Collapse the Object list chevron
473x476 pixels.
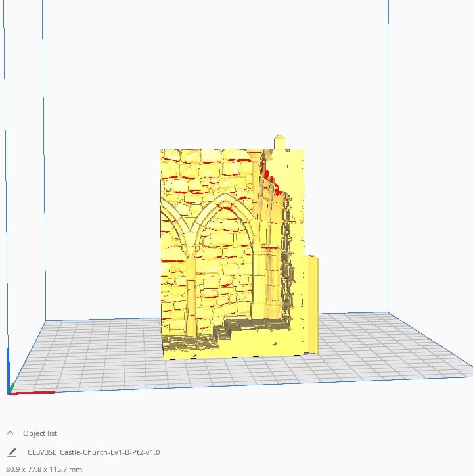coord(10,433)
